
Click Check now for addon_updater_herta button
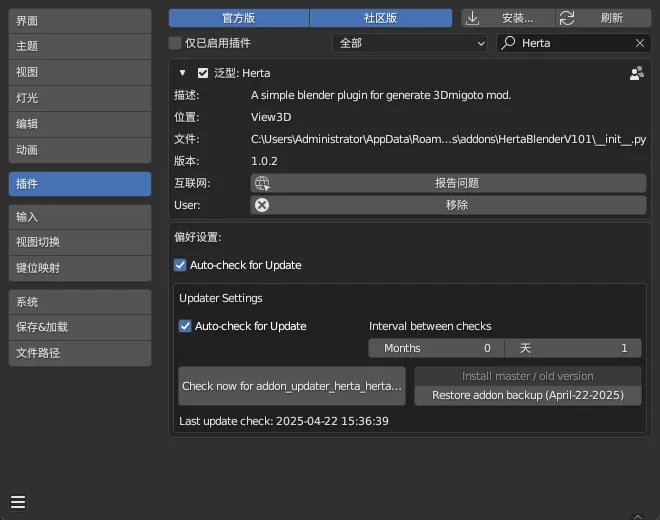pyautogui.click(x=292, y=386)
